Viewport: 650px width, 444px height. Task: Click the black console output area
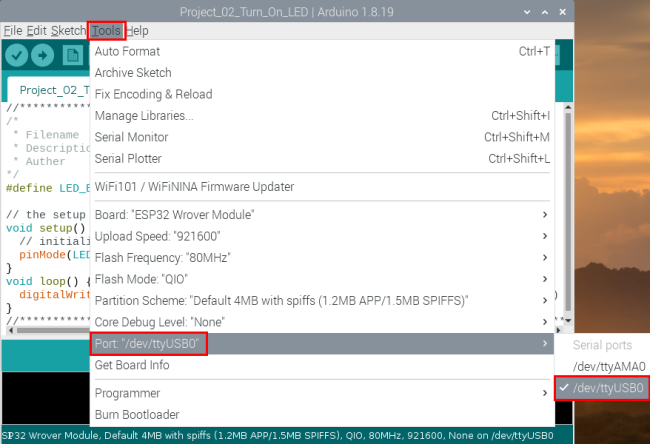46,398
